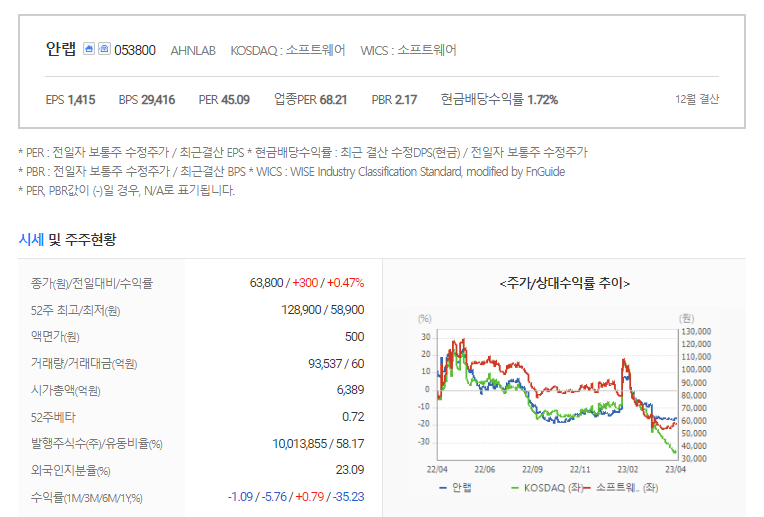
Task: Click the 130,000 label on right axis
Action: (696, 331)
